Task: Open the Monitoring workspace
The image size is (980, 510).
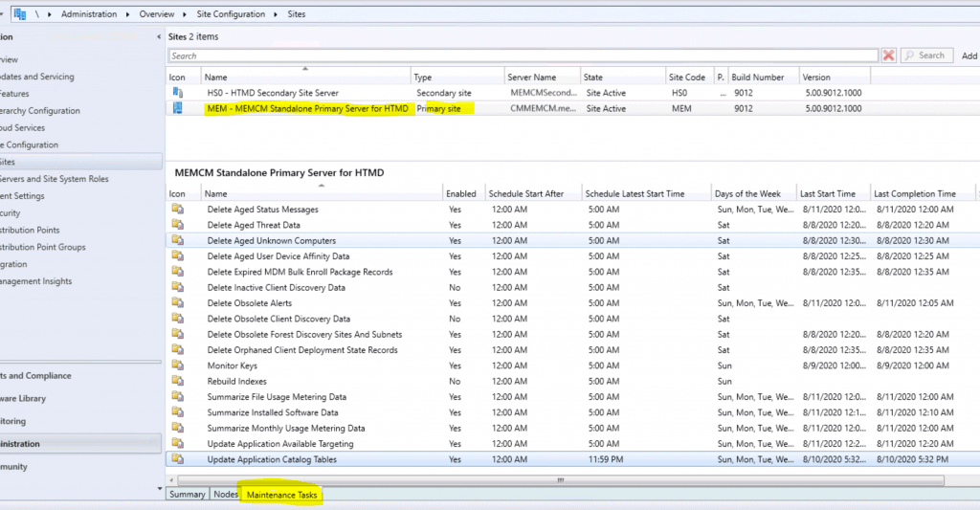Action: coord(13,421)
